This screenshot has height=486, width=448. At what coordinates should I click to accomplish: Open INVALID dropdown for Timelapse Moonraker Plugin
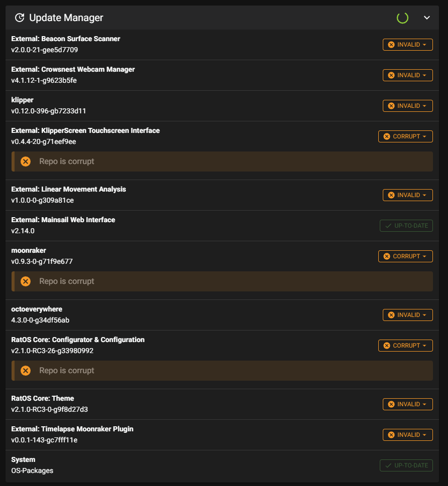[x=408, y=435]
